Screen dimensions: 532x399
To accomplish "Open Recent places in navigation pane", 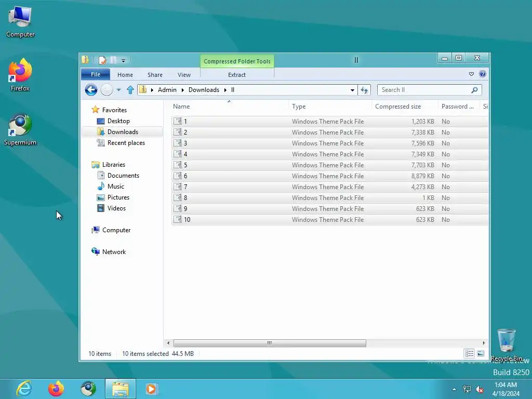I will [x=126, y=143].
